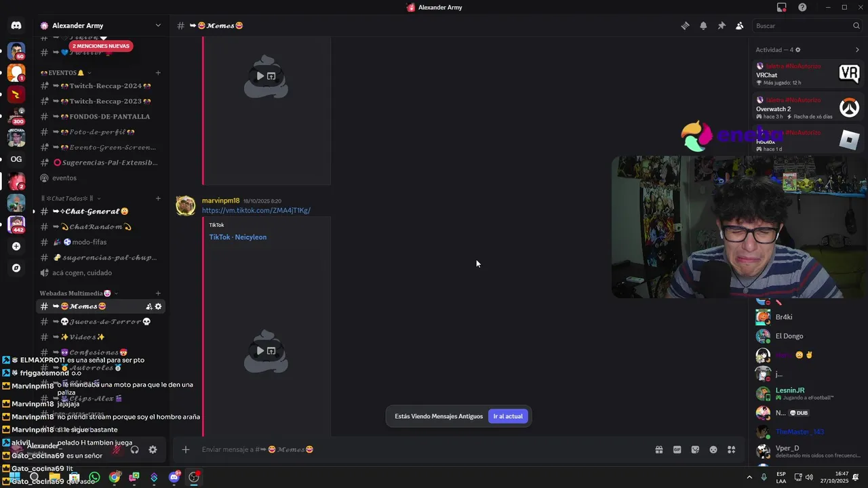Image resolution: width=868 pixels, height=488 pixels.
Task: Open channel notification settings bell
Action: [703, 26]
